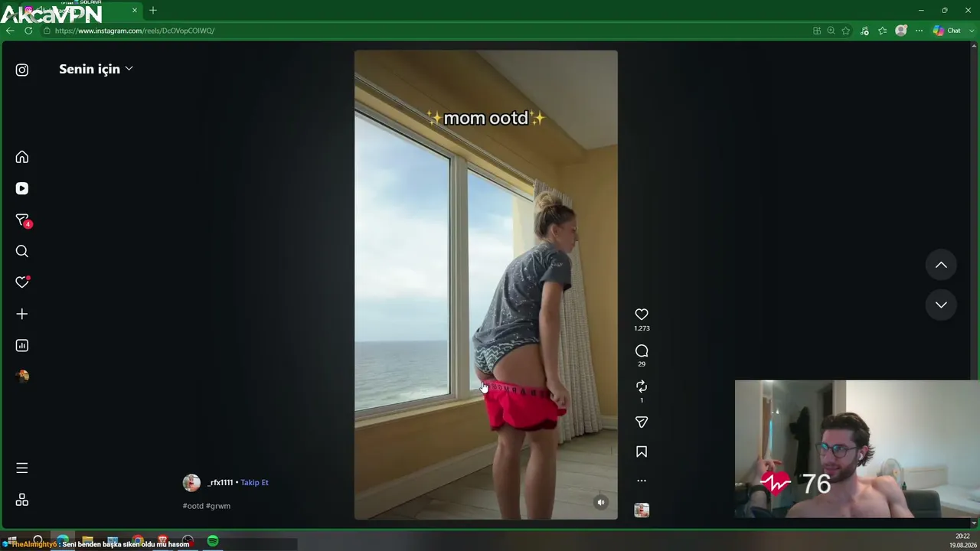Create a new post with the plus icon
This screenshot has width=980, height=551.
click(x=22, y=314)
